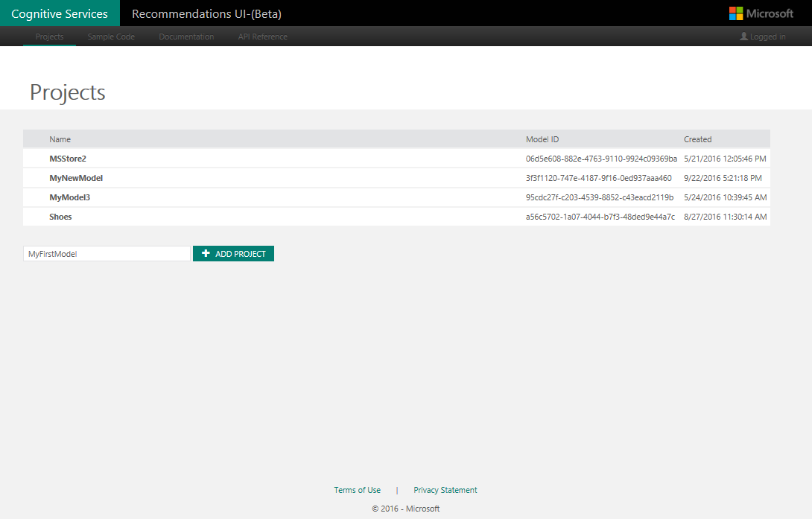812x519 pixels.
Task: Focus the MyFirstModel project name field
Action: pos(107,254)
